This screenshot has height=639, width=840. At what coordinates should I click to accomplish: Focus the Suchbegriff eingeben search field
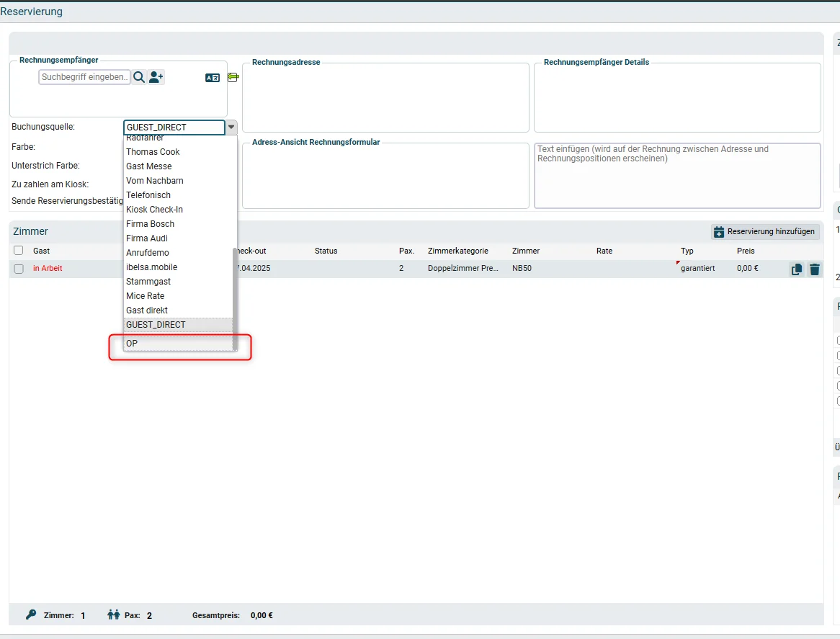coord(84,77)
